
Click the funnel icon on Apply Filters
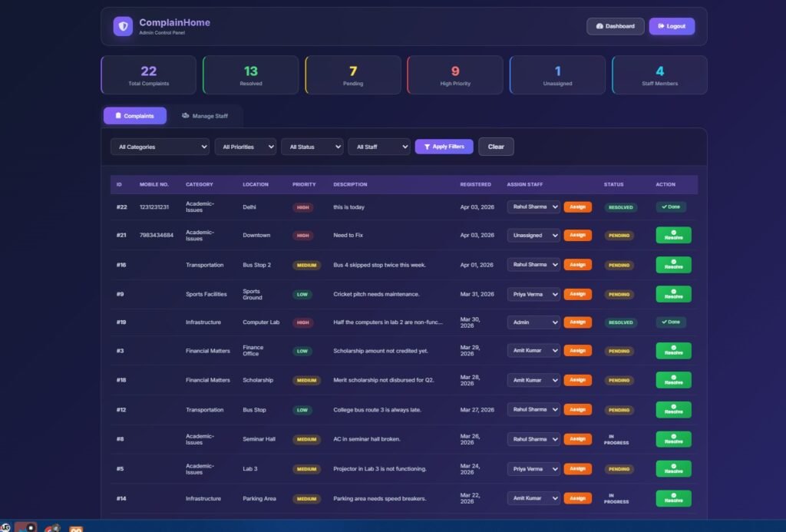click(x=427, y=147)
